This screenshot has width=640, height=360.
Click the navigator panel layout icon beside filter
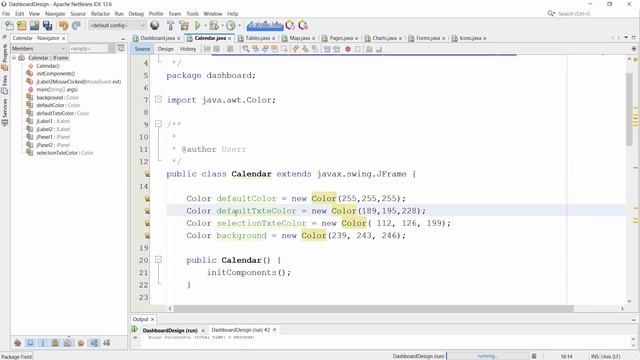point(121,48)
